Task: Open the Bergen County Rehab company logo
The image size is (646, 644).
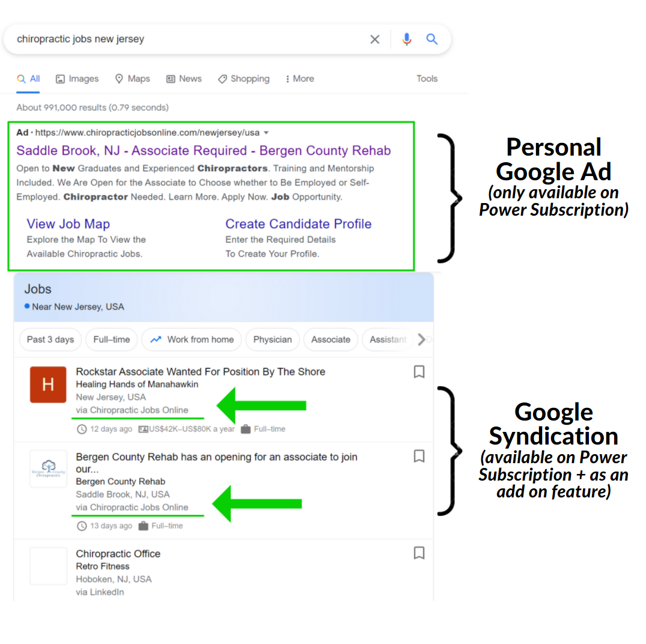Action: [x=48, y=469]
